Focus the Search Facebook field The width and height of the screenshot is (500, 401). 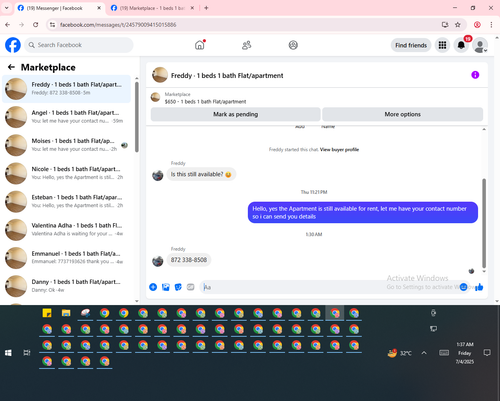click(x=79, y=45)
